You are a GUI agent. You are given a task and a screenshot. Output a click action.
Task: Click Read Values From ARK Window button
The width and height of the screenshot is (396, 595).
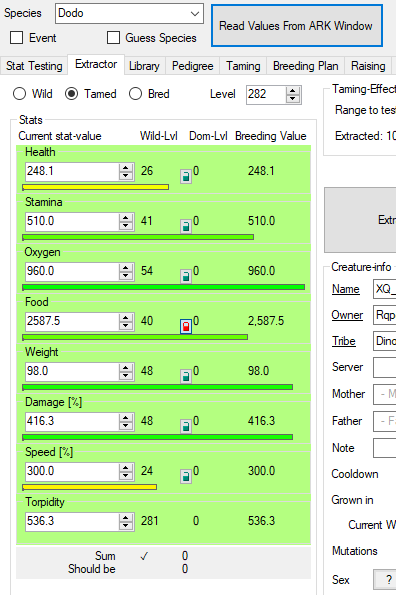[297, 26]
